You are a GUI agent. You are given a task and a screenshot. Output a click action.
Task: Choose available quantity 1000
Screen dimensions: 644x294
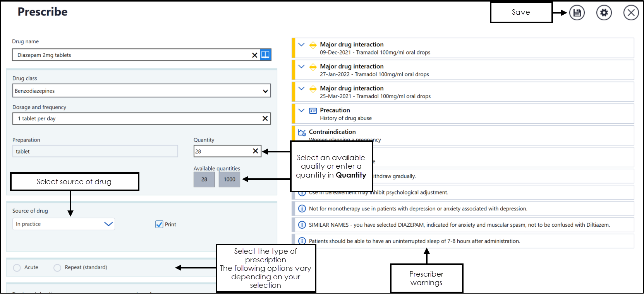point(229,179)
